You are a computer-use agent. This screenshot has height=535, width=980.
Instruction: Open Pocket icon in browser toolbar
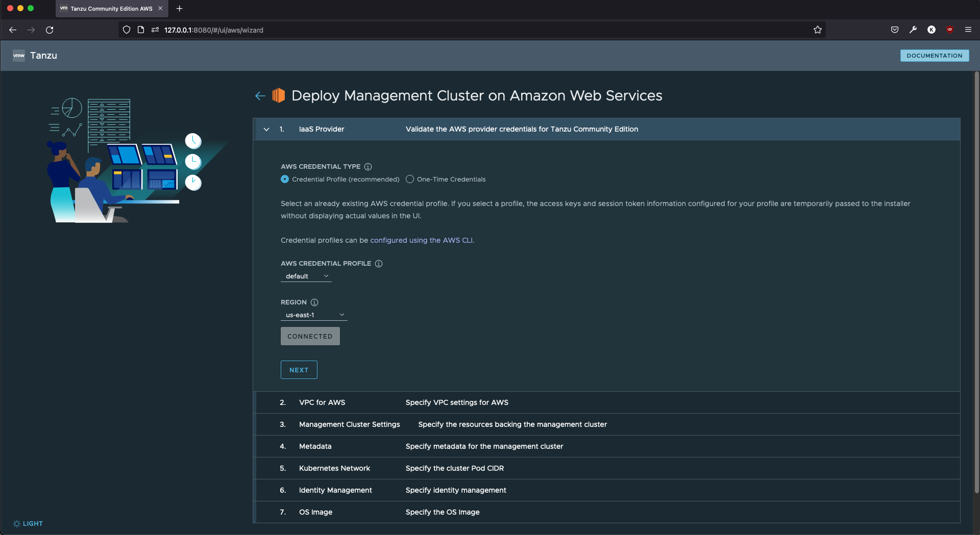[x=895, y=30]
